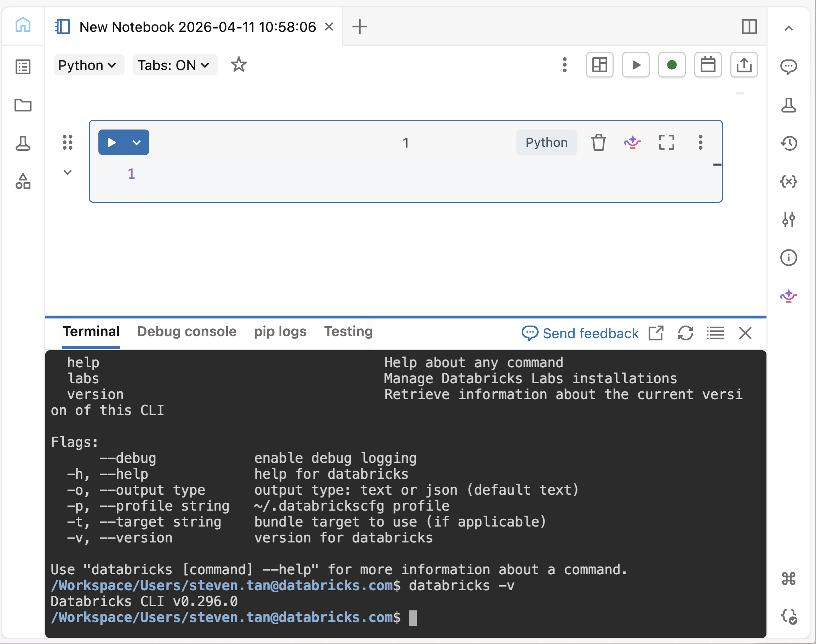Open the Databricks home icon
Screen dimensions: 816x644
(x=23, y=25)
